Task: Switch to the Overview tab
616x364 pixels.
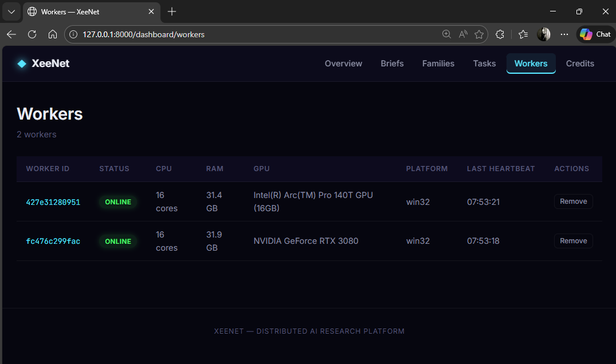Action: [343, 64]
